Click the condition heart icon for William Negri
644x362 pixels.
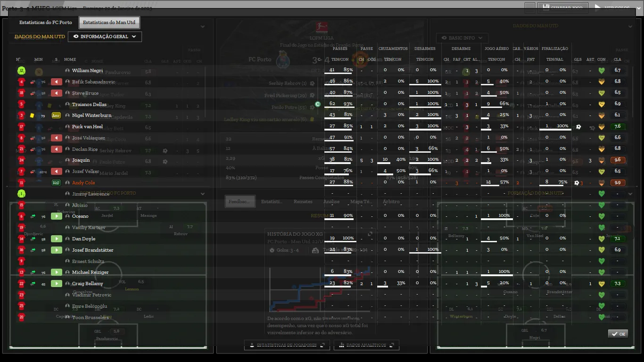601,71
